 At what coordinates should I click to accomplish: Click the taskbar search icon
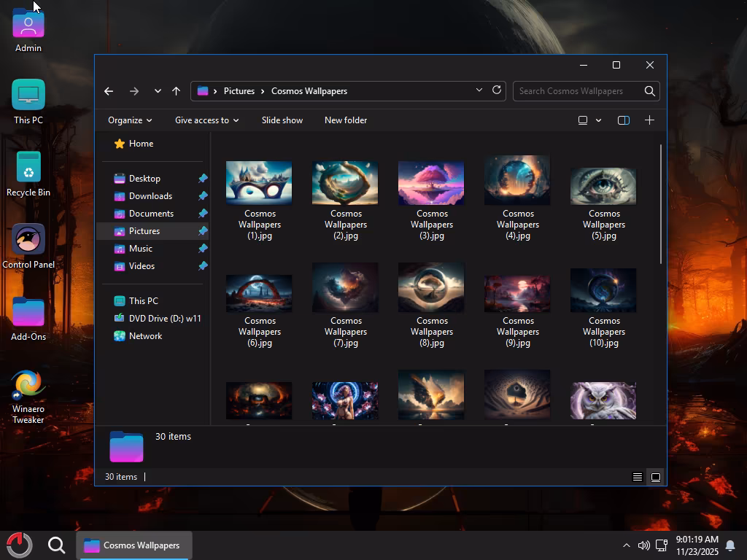click(56, 545)
